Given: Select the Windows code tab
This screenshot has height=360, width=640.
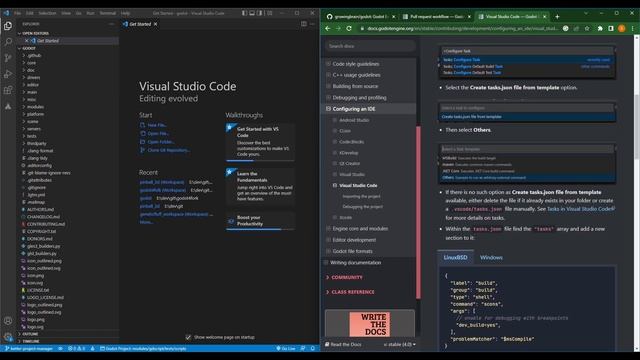Looking at the screenshot, I should click(x=491, y=258).
